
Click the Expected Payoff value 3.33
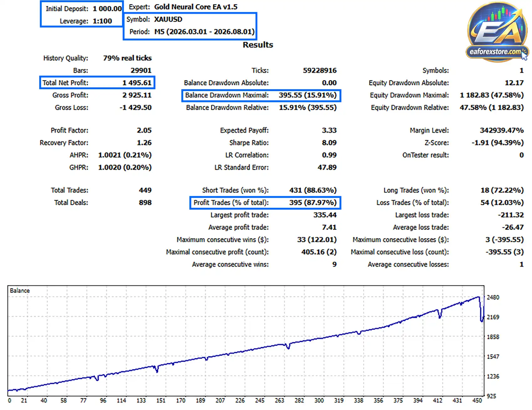[329, 130]
